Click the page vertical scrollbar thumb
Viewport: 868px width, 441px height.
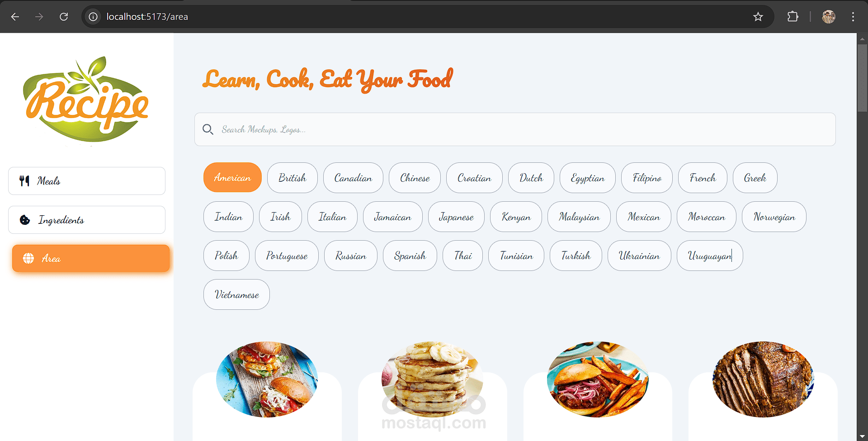(x=862, y=77)
